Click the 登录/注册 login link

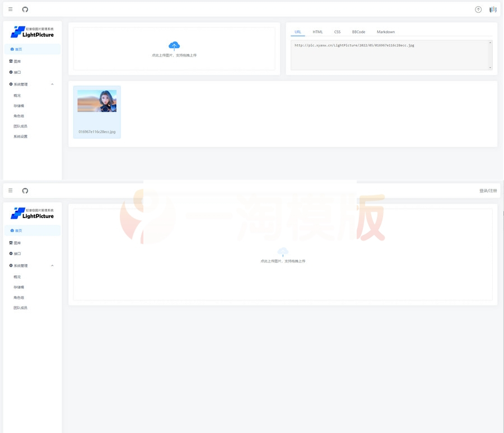[488, 191]
